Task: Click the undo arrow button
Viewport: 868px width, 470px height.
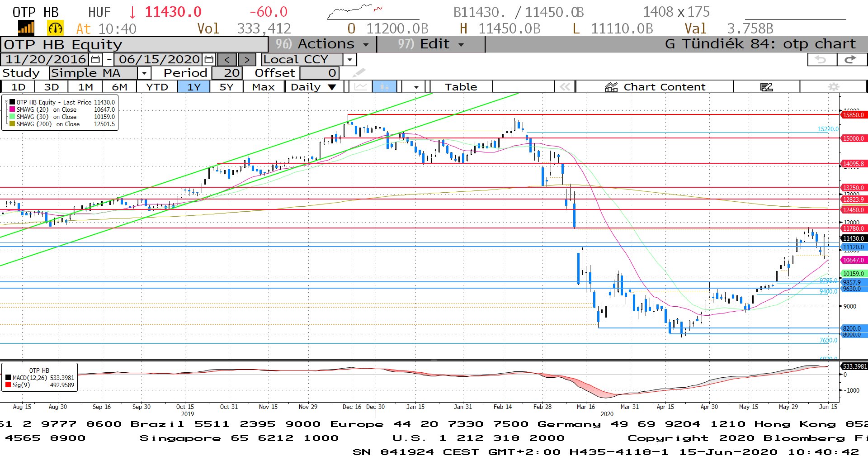Action: point(821,59)
